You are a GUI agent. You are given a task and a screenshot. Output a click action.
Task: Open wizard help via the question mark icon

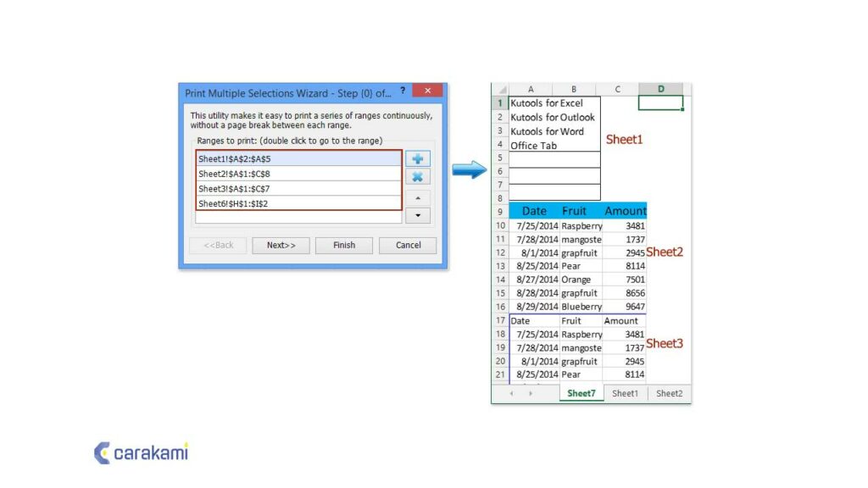pos(402,91)
